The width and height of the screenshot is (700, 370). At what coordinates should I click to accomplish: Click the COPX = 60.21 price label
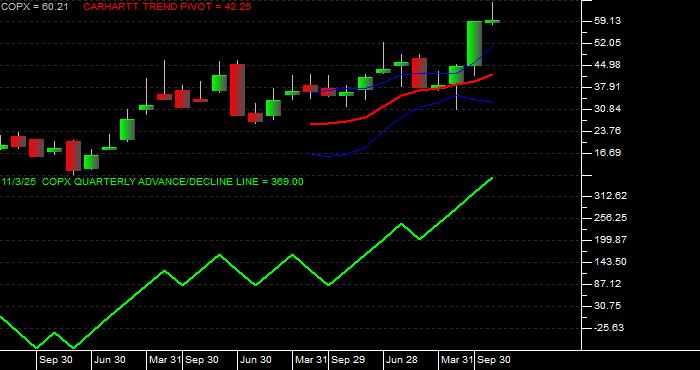coord(34,7)
